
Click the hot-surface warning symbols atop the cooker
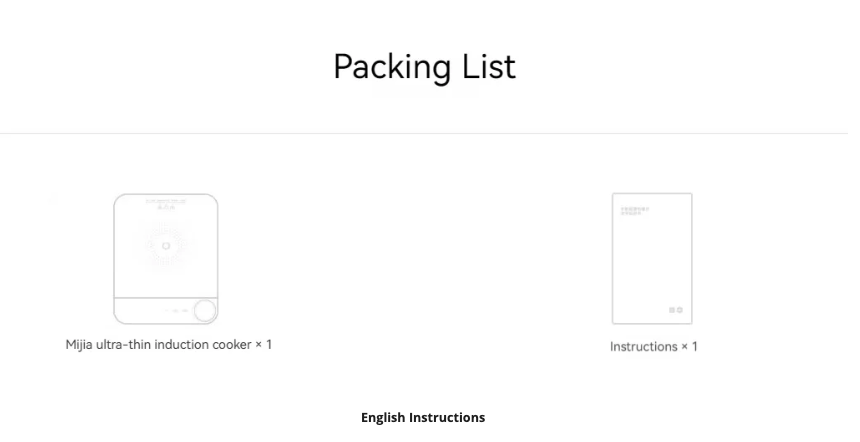166,207
